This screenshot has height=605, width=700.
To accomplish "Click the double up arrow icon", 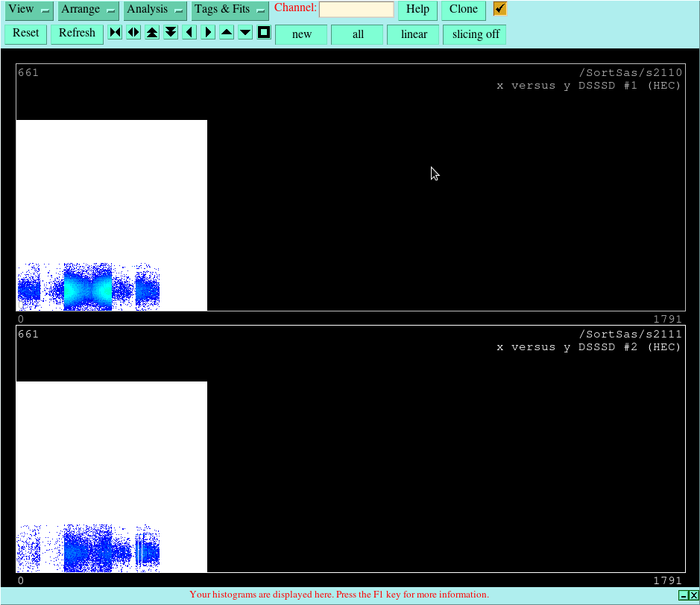I will point(152,32).
